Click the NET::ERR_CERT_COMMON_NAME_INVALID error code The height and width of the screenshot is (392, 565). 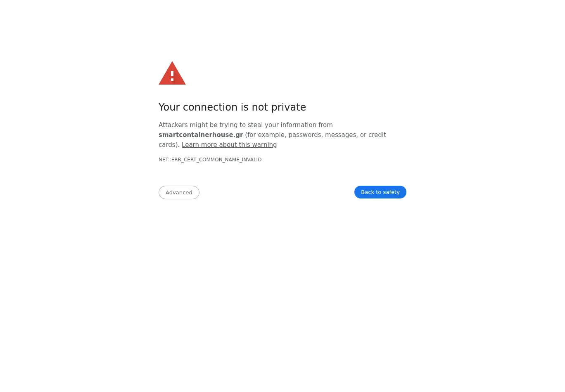tap(210, 160)
